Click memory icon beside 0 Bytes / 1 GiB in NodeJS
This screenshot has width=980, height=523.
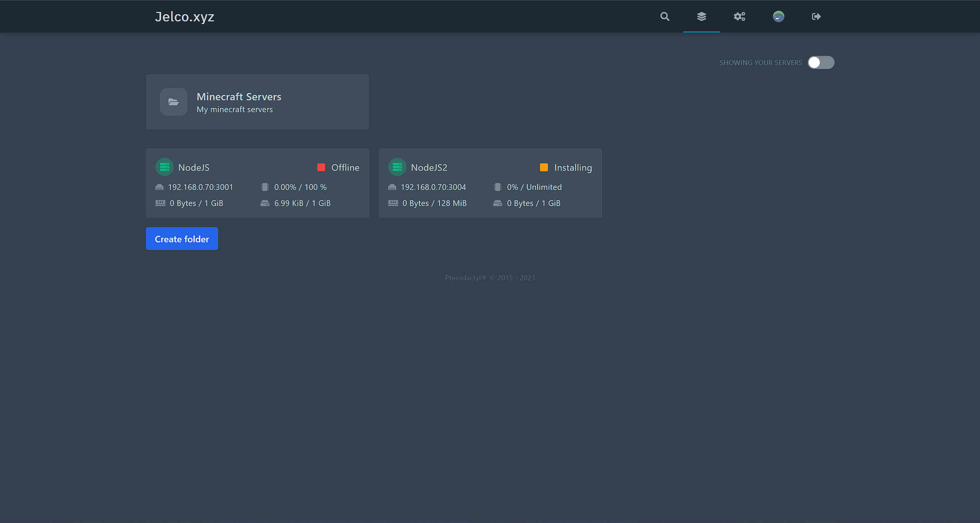pos(160,203)
